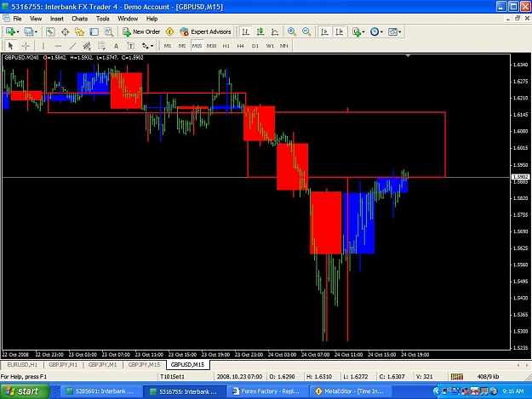Image resolution: width=532 pixels, height=399 pixels.
Task: Switch chart to H4 timeframe
Action: (x=241, y=46)
